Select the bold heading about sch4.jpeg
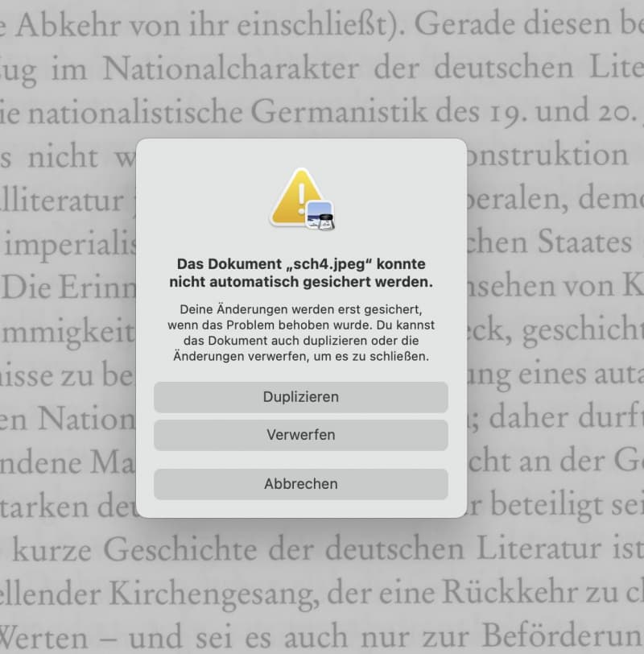644x654 pixels. pos(301,273)
